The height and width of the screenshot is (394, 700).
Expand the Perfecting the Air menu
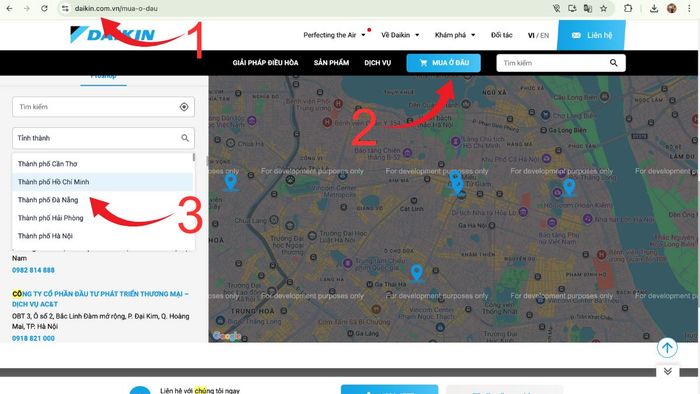334,35
